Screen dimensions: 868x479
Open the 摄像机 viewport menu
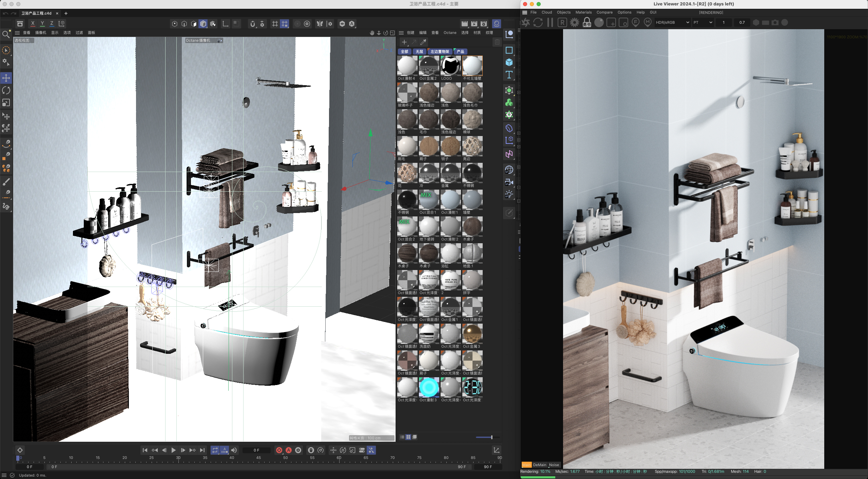(x=41, y=33)
